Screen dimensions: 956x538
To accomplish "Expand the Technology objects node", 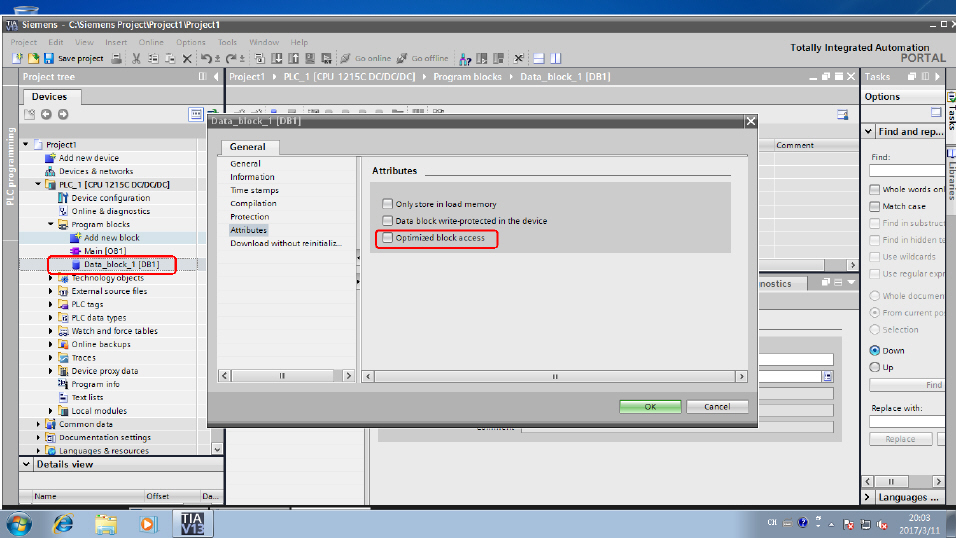I will pos(50,278).
